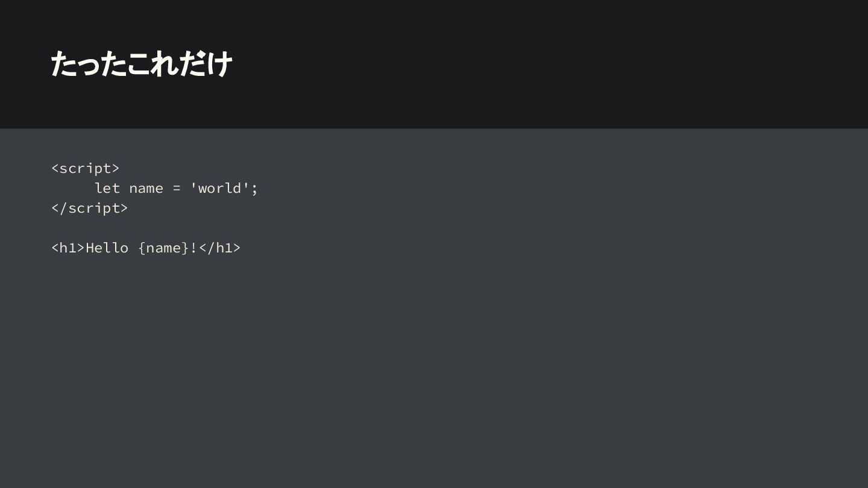Click the semicolon ending the let statement
This screenshot has width=868, height=488.
point(254,189)
